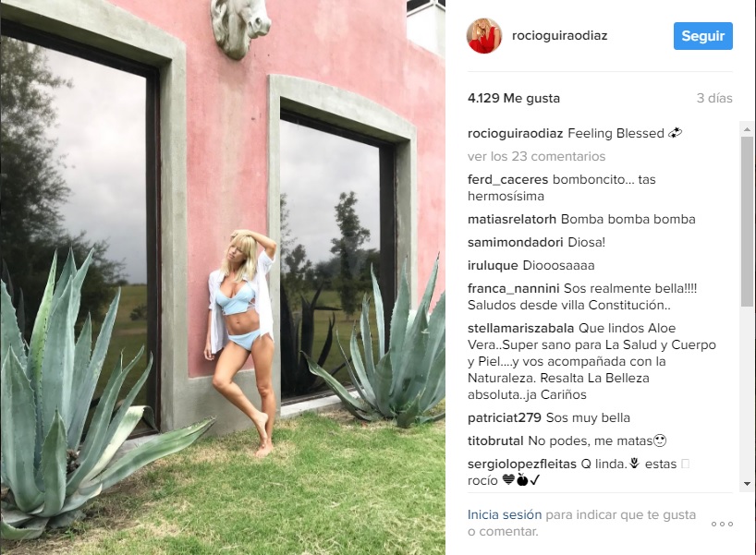Open the stellamariszabala commenter profile
The height and width of the screenshot is (555, 756).
[520, 328]
